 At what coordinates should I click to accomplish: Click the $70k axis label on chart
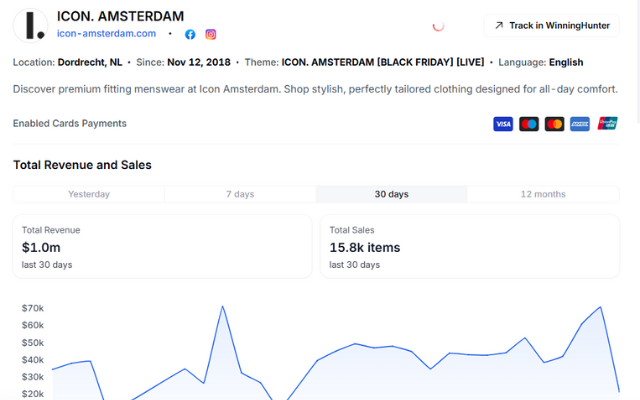(33, 308)
